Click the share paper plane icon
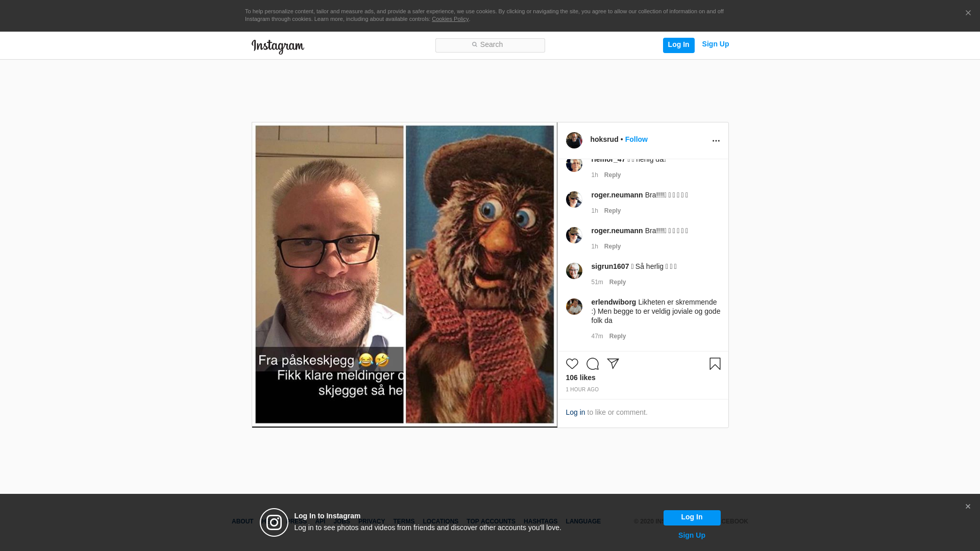This screenshot has height=551, width=980. pyautogui.click(x=612, y=364)
